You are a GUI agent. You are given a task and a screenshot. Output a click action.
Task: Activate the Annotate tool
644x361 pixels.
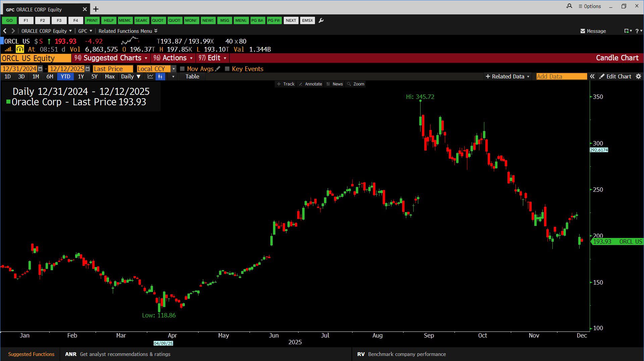tap(310, 84)
